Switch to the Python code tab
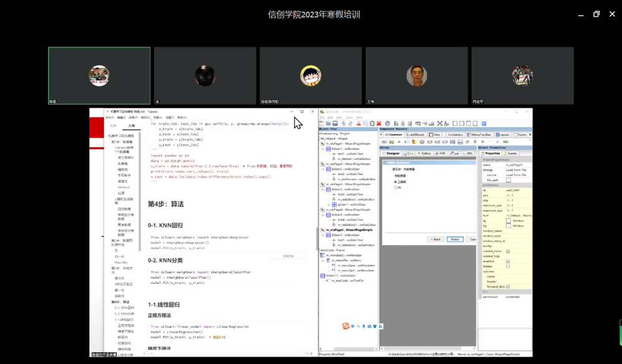The image size is (622, 364). (423, 153)
